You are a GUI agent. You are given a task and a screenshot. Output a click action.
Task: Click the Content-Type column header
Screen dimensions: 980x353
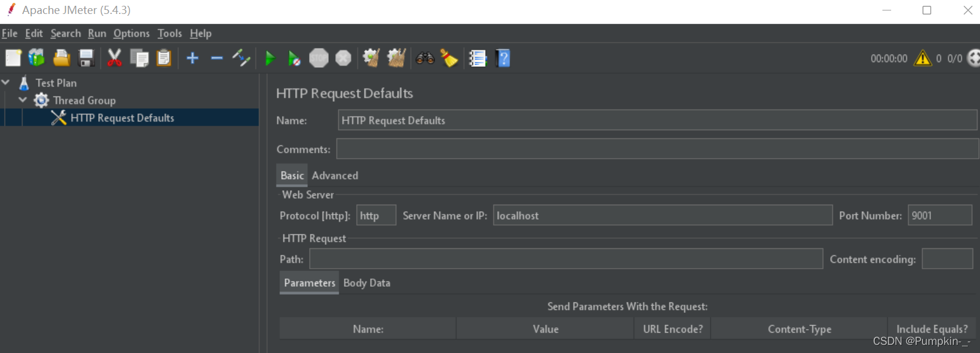click(x=799, y=329)
